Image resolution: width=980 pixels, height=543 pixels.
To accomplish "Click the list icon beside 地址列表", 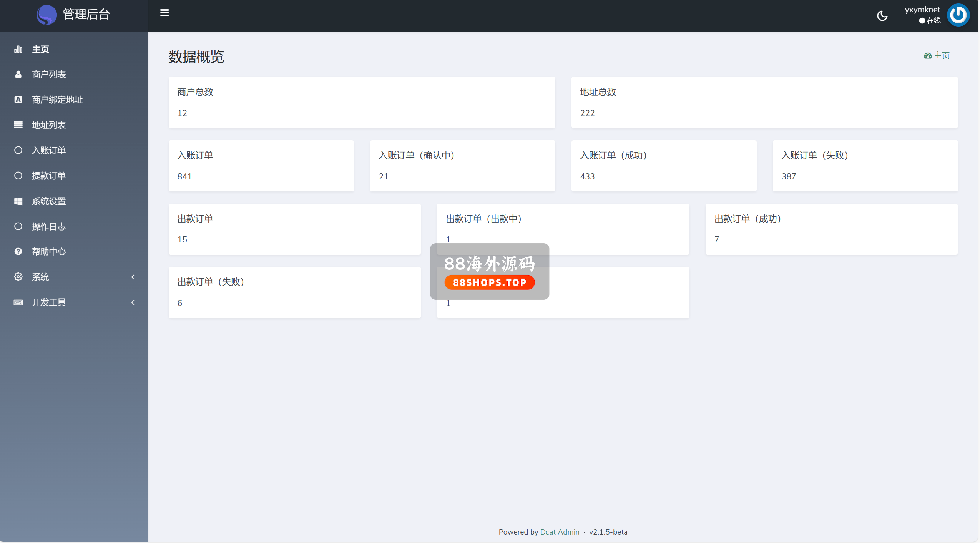I will (18, 125).
